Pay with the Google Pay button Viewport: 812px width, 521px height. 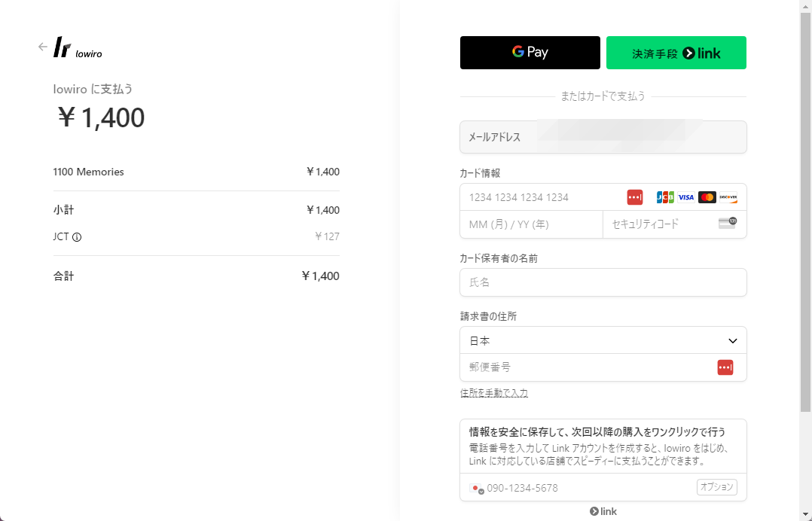[530, 53]
